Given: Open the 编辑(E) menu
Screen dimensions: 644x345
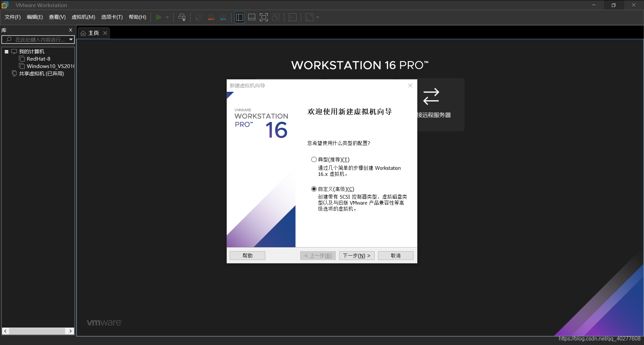Looking at the screenshot, I should coord(35,17).
